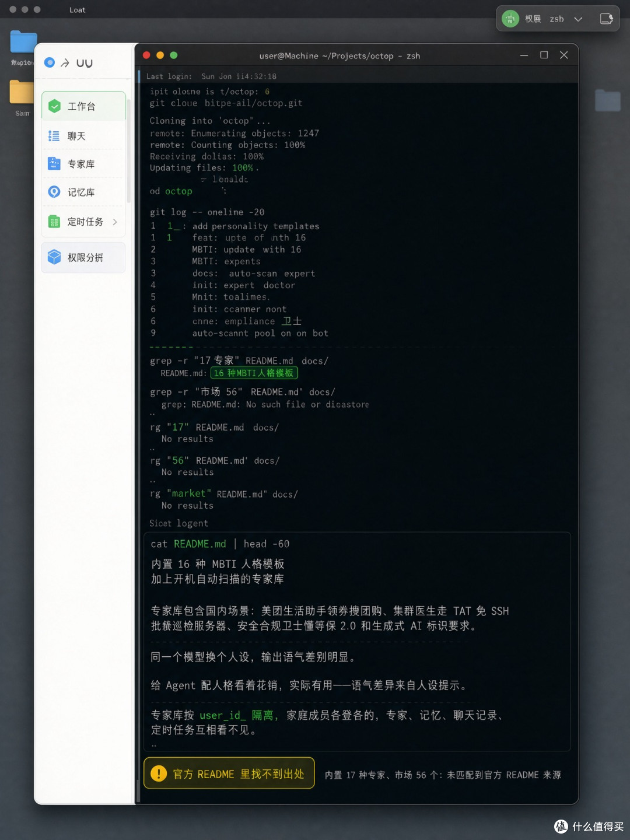The width and height of the screenshot is (630, 840).
Task: Click the 'init: expert doctor' commit line
Action: point(244,285)
